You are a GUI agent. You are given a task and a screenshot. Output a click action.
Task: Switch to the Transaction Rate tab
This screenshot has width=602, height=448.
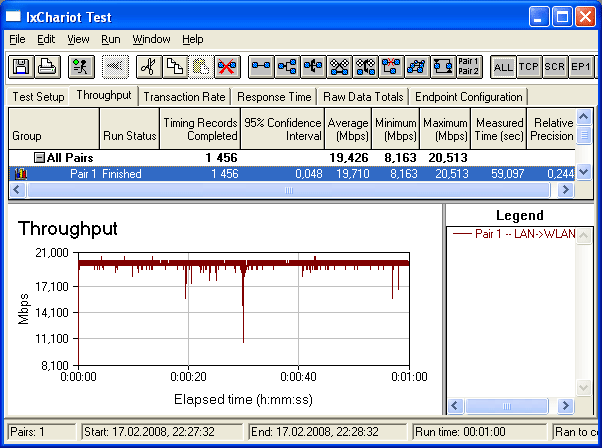point(184,97)
